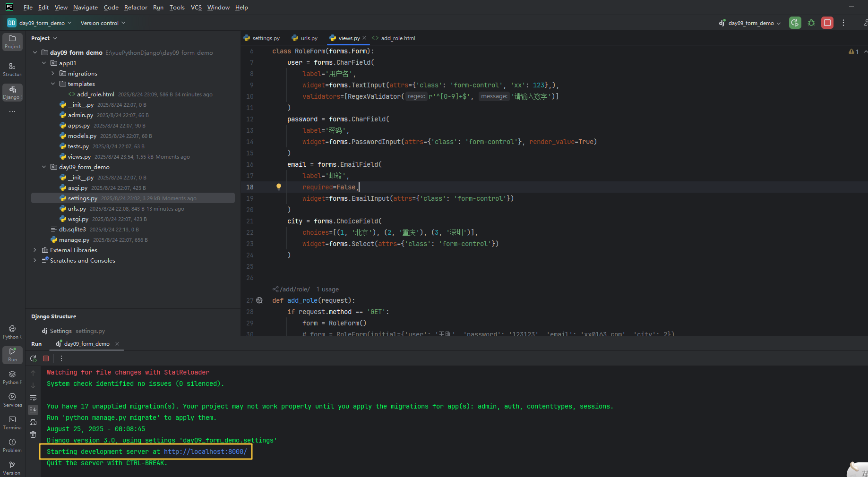Expand the External Libraries node
The height and width of the screenshot is (477, 868).
click(x=35, y=250)
